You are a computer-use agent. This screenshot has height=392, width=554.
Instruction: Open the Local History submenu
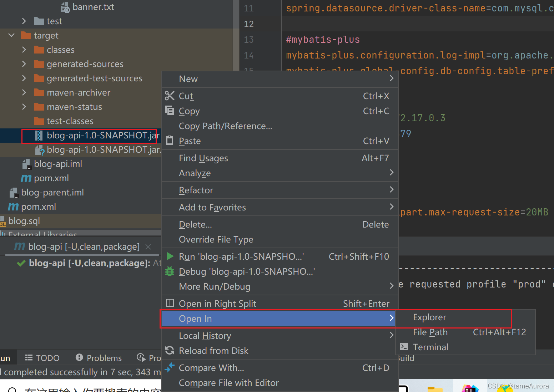coord(280,336)
